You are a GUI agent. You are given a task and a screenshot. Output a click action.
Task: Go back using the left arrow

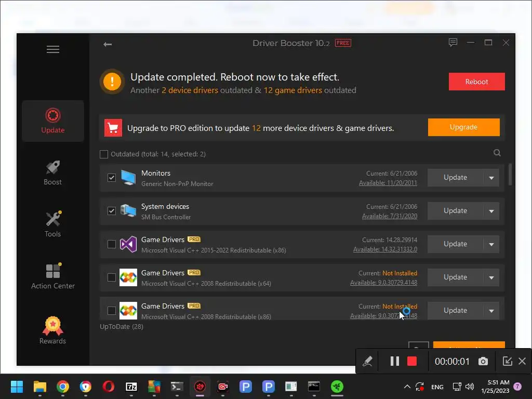(108, 45)
